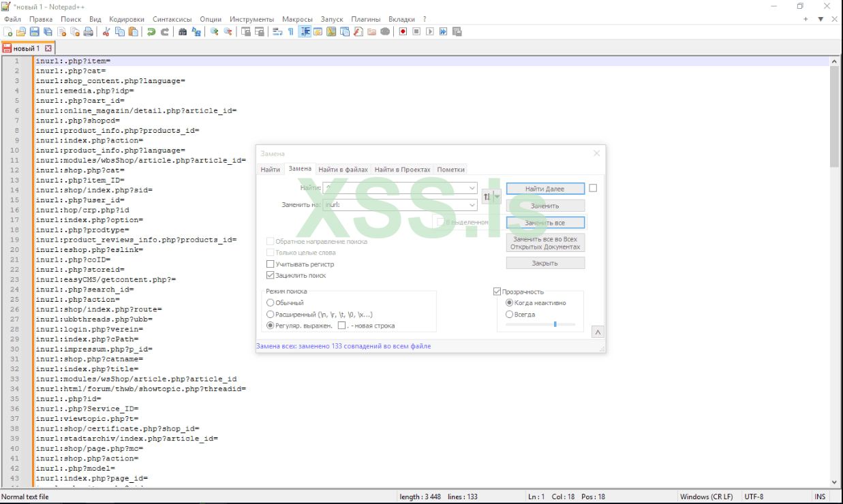Select the "Расширенный" search mode
The width and height of the screenshot is (843, 504).
click(271, 314)
